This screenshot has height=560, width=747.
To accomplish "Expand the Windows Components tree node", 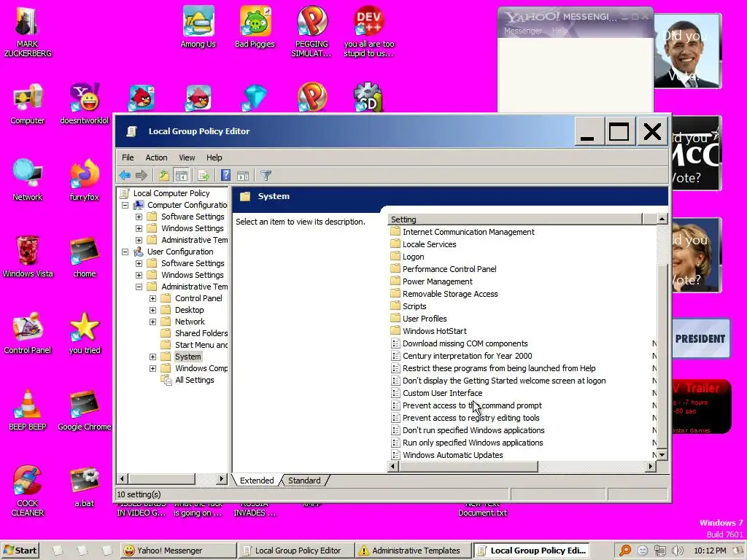I will coord(152,368).
